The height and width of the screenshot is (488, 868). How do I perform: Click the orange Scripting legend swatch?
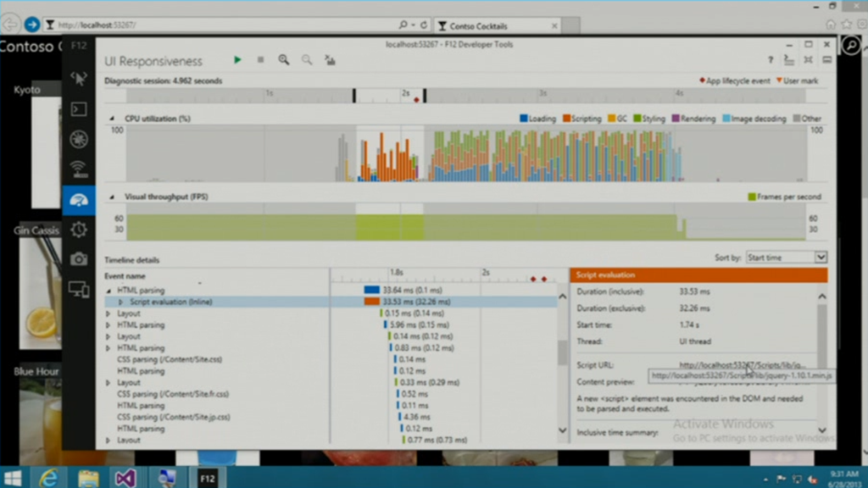[x=566, y=119]
